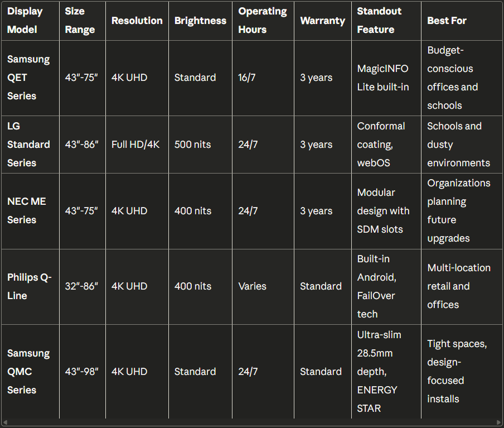Click the Display Model column header
The width and height of the screenshot is (504, 428).
tap(25, 21)
